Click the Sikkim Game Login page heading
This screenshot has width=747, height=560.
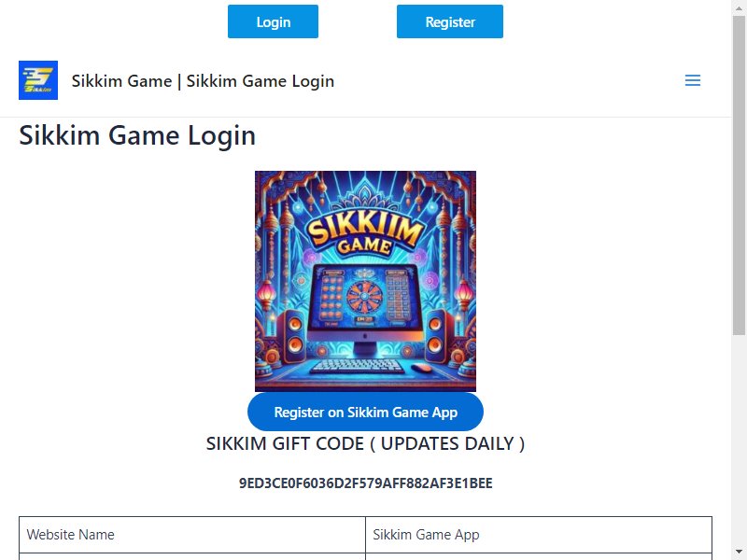click(137, 135)
